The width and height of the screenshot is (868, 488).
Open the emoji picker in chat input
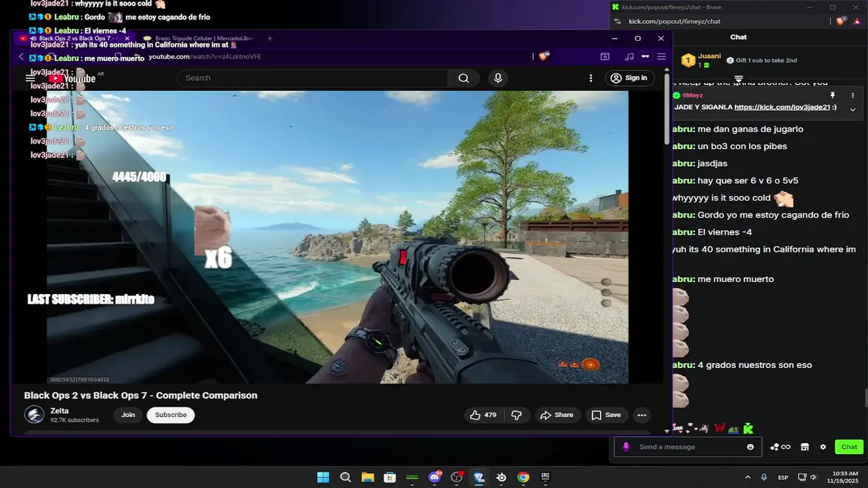pyautogui.click(x=750, y=447)
